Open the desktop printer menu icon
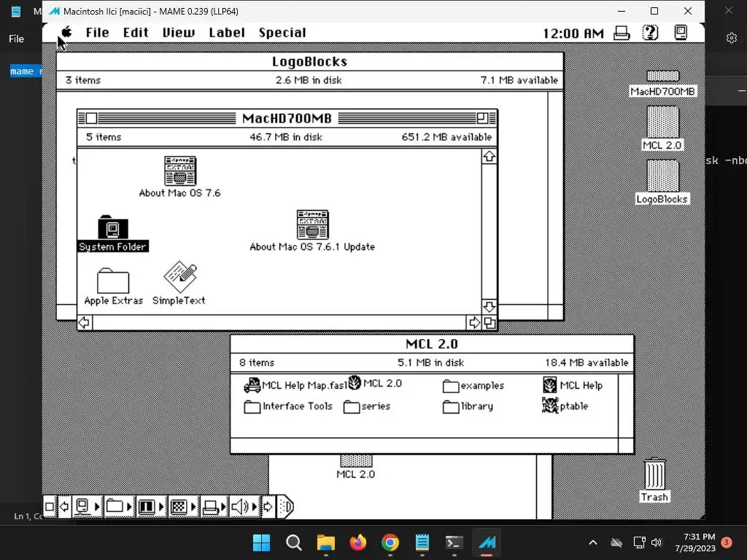This screenshot has height=560, width=747. tap(622, 33)
